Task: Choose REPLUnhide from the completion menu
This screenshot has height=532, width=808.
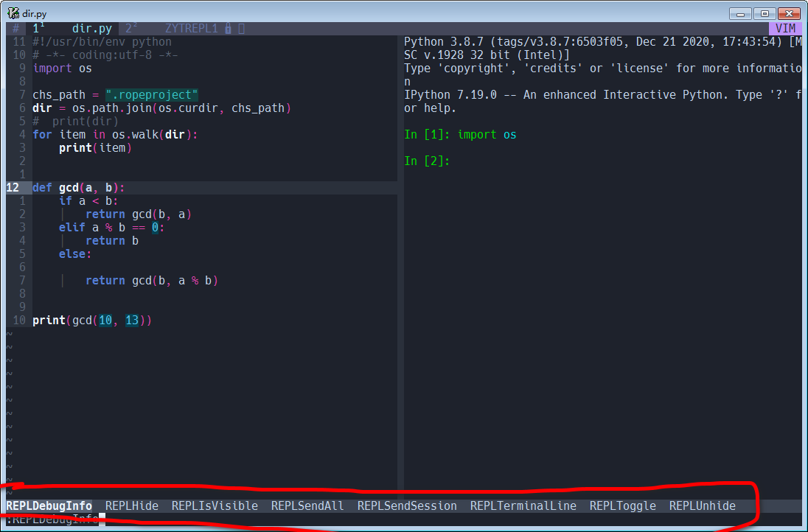Action: [703, 505]
